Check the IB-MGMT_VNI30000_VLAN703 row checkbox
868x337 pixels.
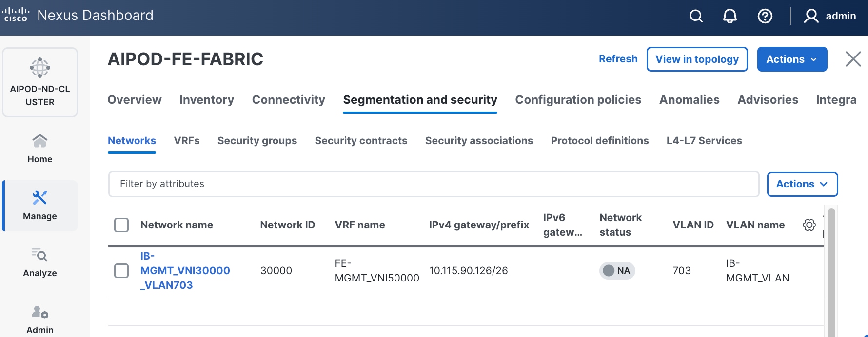121,271
